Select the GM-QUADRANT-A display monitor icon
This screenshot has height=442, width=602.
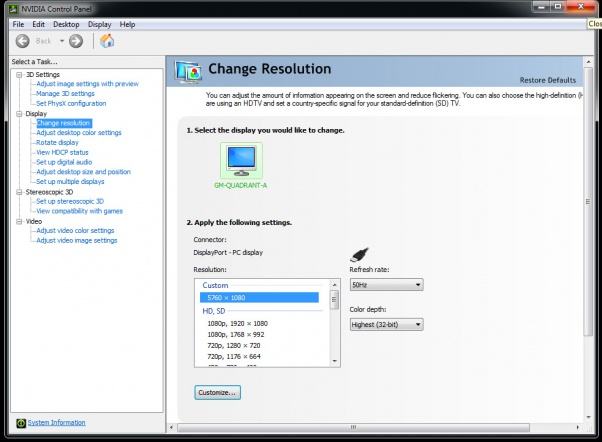(x=241, y=161)
